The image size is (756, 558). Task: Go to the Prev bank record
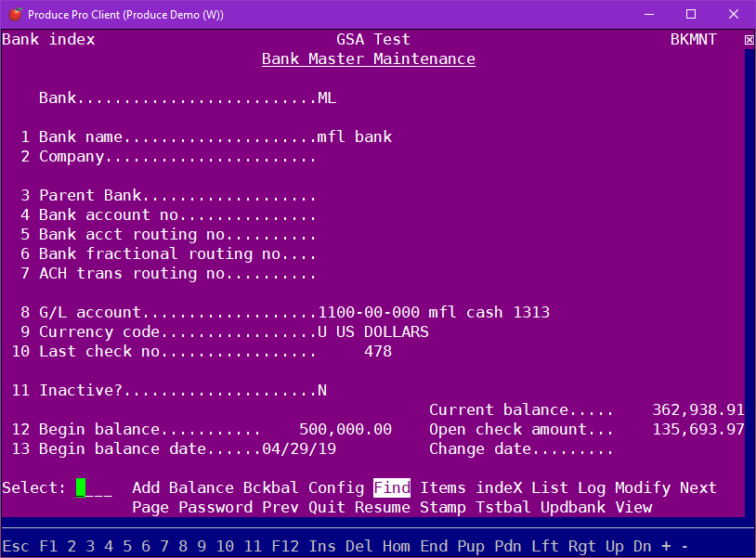280,508
